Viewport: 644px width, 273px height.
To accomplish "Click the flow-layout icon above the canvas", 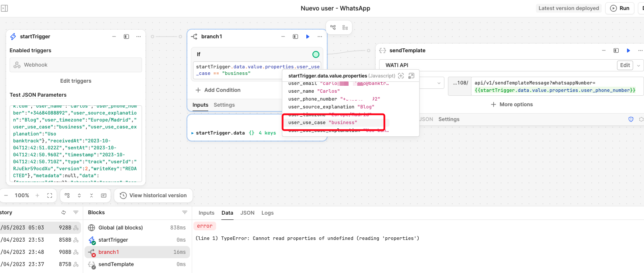I will coord(333,27).
